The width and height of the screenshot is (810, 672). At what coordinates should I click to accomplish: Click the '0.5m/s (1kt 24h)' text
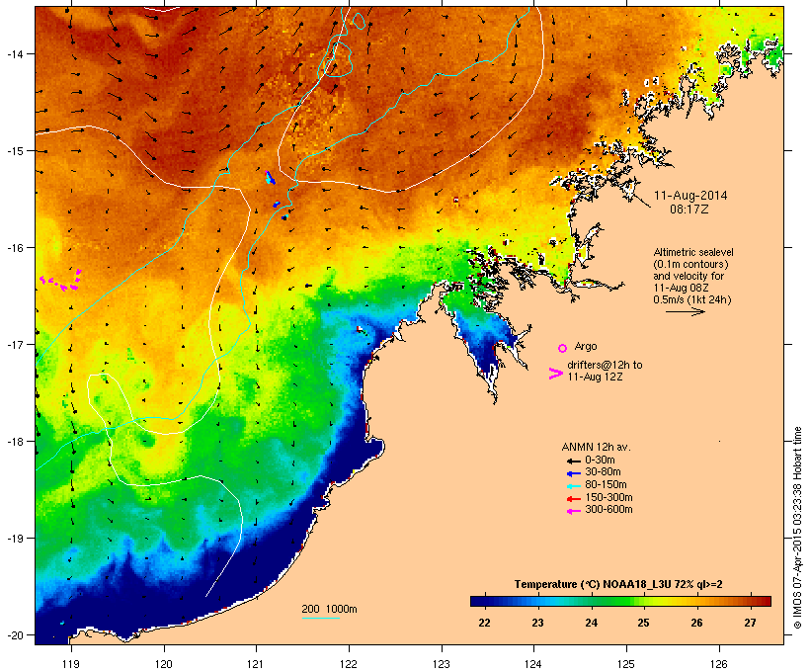tap(692, 299)
